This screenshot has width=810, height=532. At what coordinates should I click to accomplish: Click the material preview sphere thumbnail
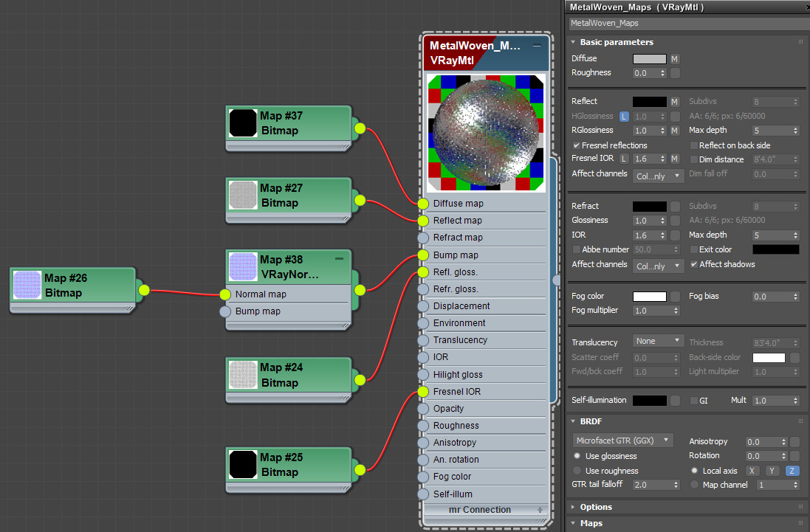click(x=486, y=133)
